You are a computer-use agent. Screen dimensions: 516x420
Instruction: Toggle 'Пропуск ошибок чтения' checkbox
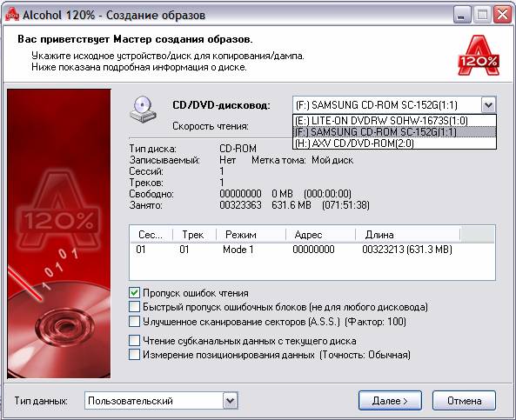click(134, 293)
